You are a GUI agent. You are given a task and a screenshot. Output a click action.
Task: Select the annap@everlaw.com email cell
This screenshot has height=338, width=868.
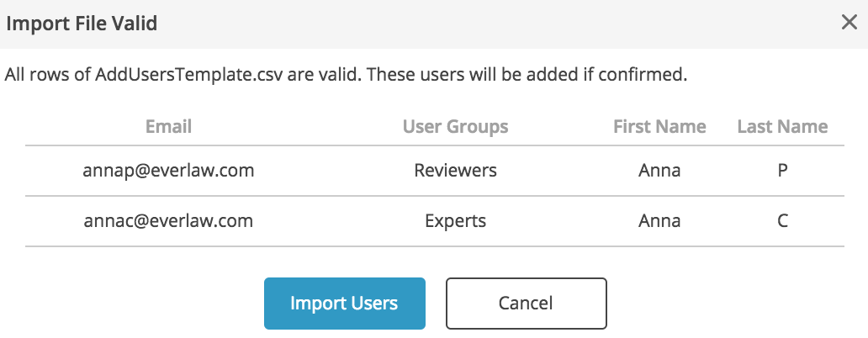(168, 170)
